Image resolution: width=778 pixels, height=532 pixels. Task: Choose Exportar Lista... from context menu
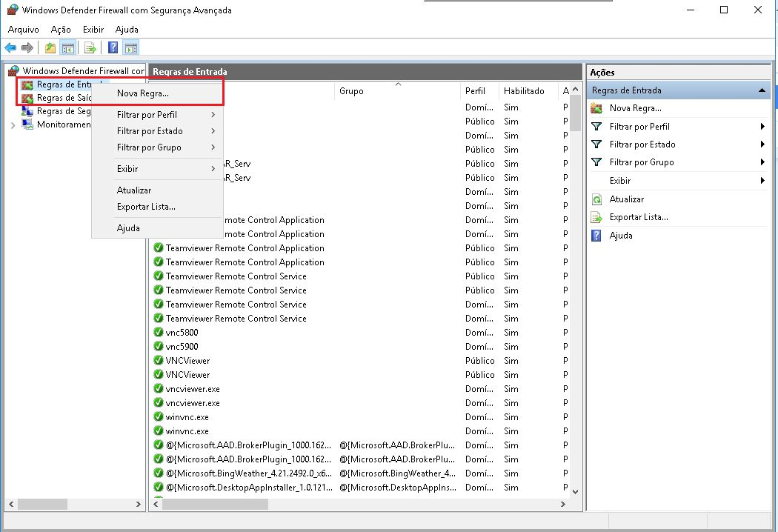pyautogui.click(x=157, y=207)
